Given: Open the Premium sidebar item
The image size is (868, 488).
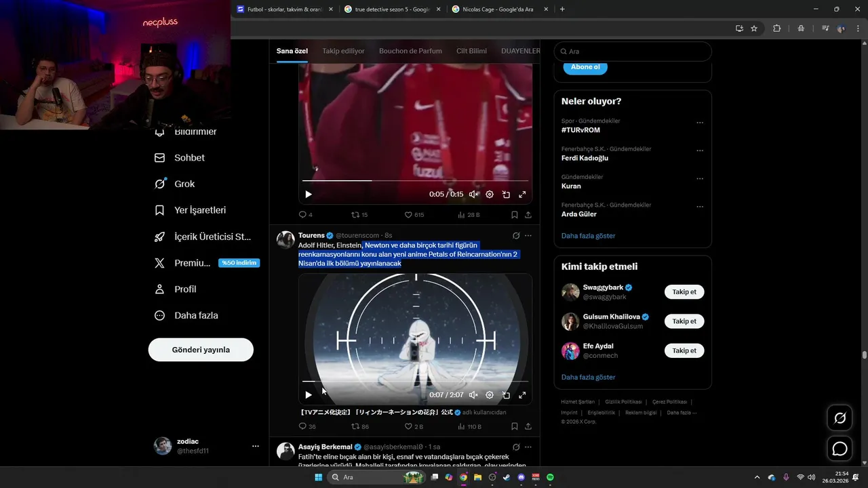Looking at the screenshot, I should pos(207,263).
